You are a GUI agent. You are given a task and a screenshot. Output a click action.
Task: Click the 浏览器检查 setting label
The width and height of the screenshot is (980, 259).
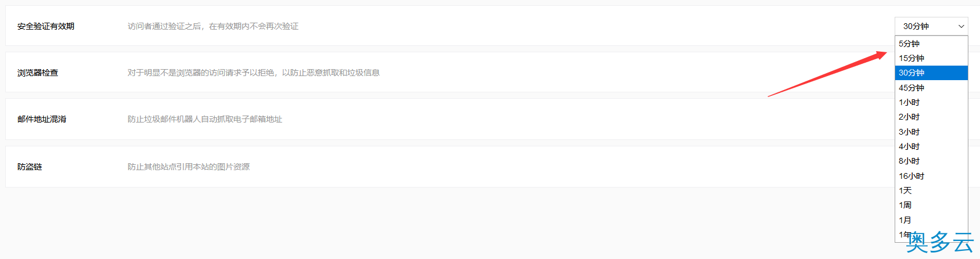[38, 73]
